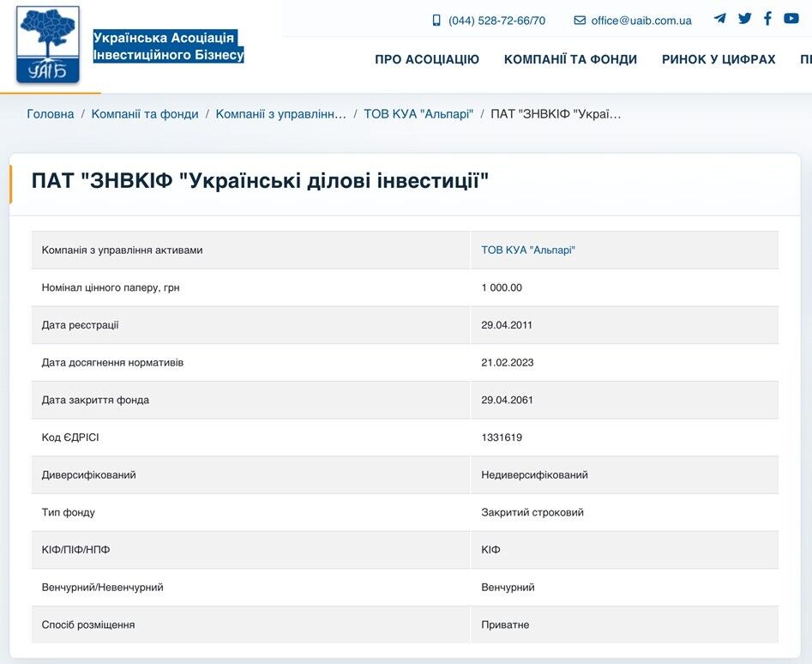Select the value Закритий строковий

pyautogui.click(x=532, y=513)
